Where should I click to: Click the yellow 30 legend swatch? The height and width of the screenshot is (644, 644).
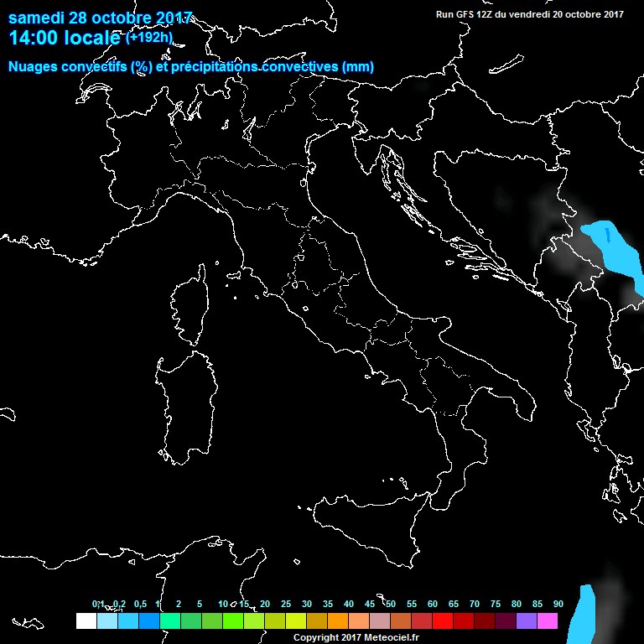point(296,621)
